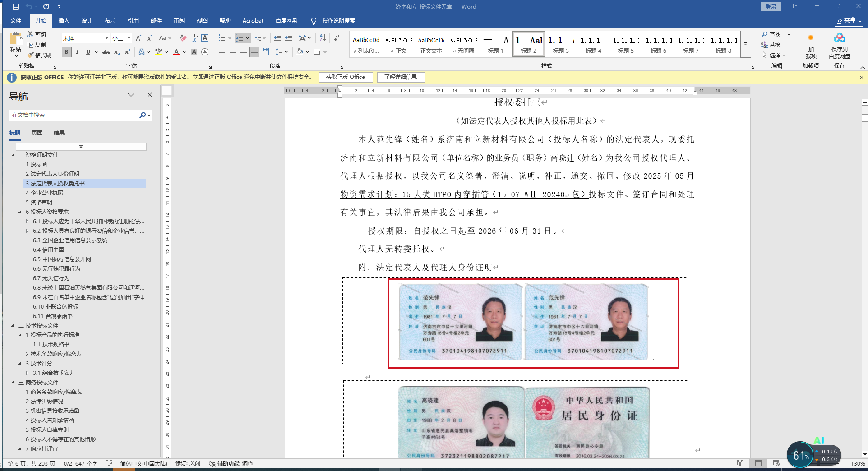Decrease the paragraph indent
The width and height of the screenshot is (868, 471).
[x=277, y=38]
